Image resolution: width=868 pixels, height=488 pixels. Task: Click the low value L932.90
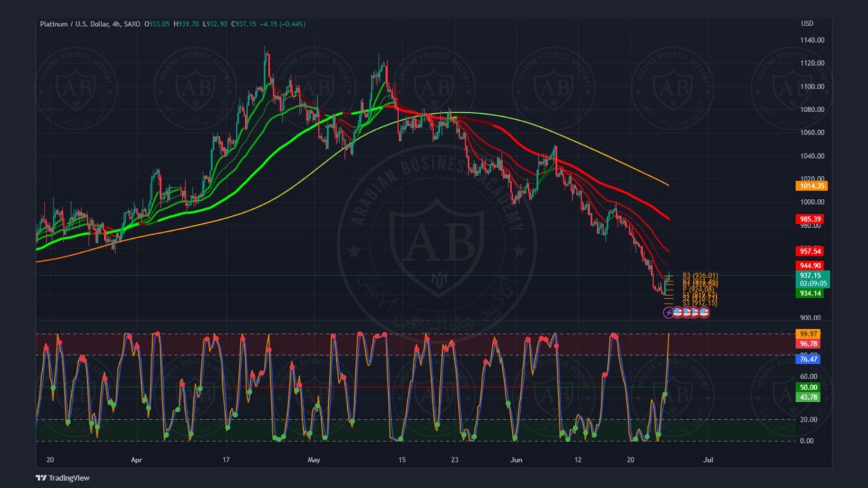coord(215,24)
